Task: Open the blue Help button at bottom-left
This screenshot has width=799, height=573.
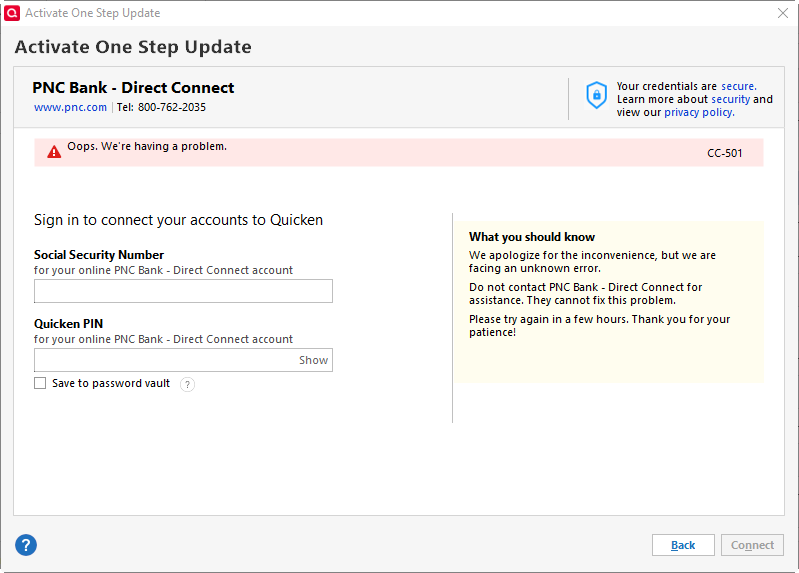Action: tap(26, 545)
